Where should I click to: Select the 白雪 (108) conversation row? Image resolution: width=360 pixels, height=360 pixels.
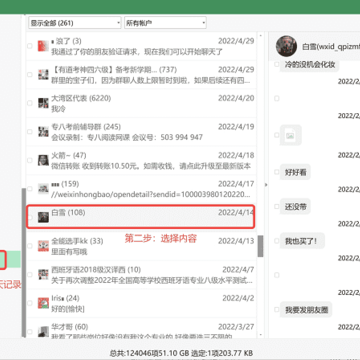(141, 217)
